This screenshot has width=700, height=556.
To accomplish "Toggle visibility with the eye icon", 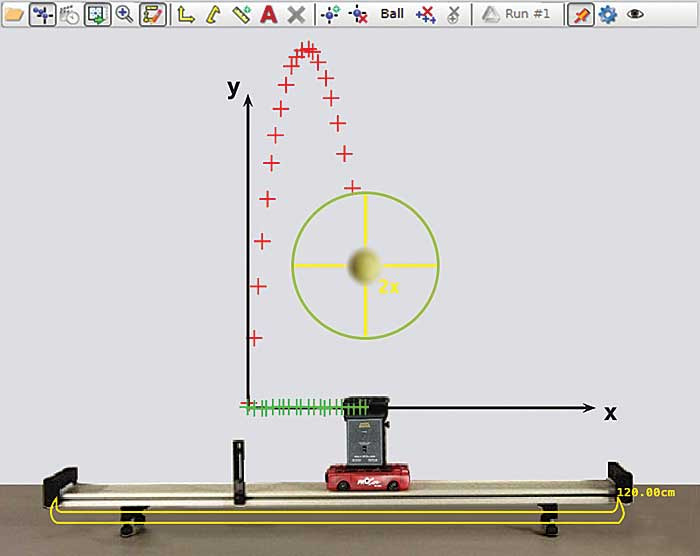I will coord(635,14).
